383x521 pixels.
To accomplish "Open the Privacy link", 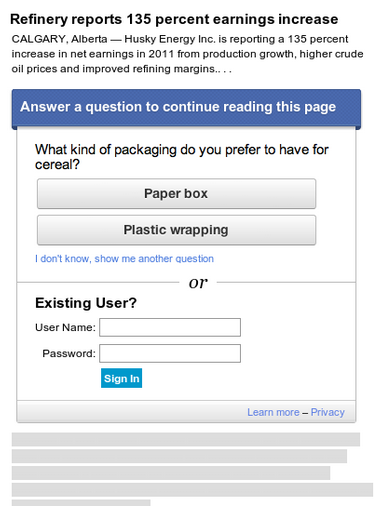I will (x=328, y=412).
